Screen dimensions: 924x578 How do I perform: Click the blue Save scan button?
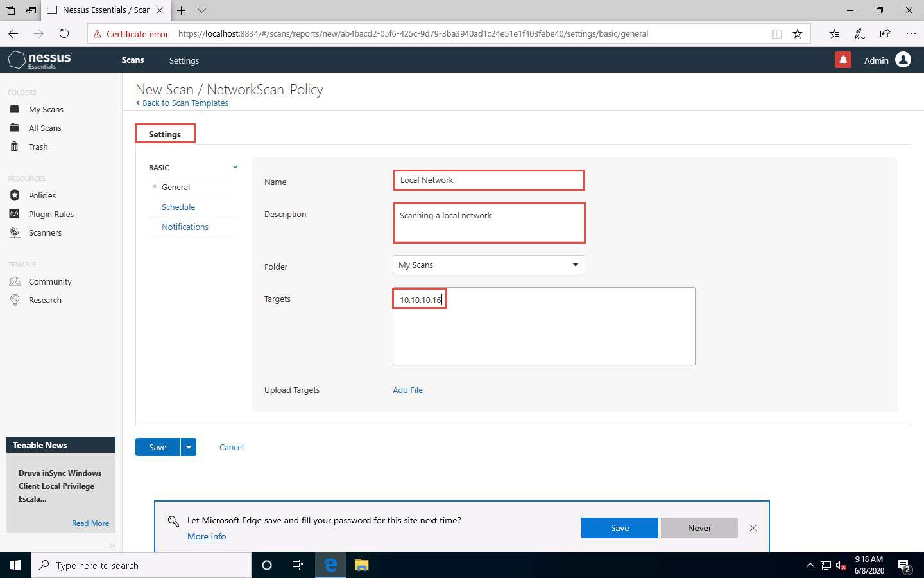tap(158, 447)
